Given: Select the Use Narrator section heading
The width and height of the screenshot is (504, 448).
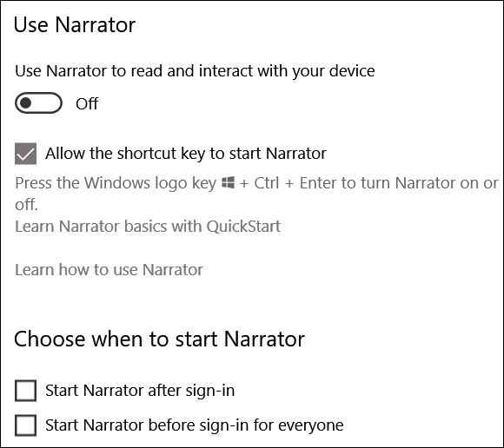Looking at the screenshot, I should pos(75,24).
